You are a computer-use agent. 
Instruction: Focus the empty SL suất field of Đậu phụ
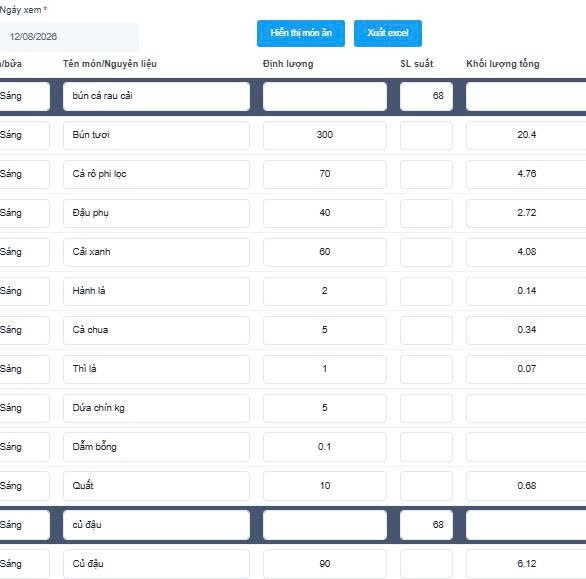pos(426,213)
